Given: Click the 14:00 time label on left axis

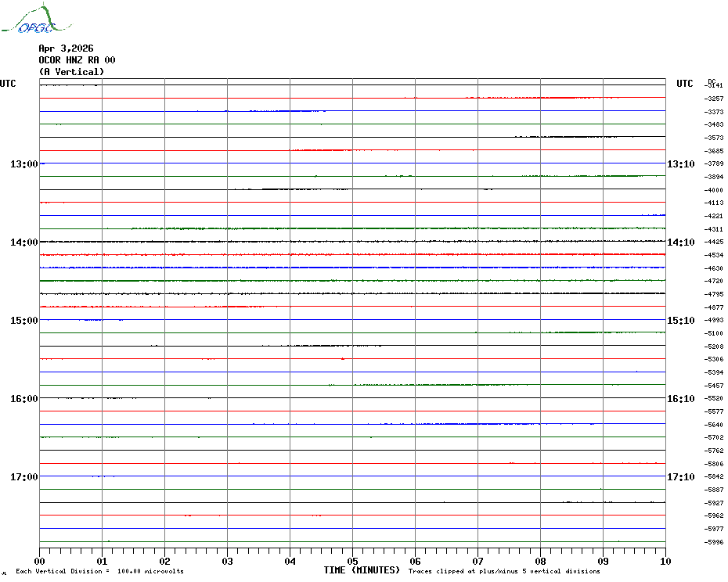Looking at the screenshot, I should [x=24, y=242].
